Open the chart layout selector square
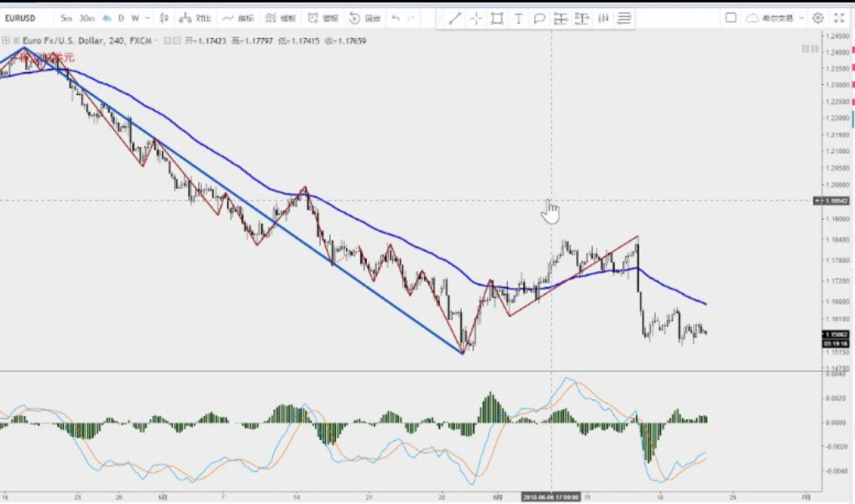Screen dimensions: 855x504 tap(731, 18)
